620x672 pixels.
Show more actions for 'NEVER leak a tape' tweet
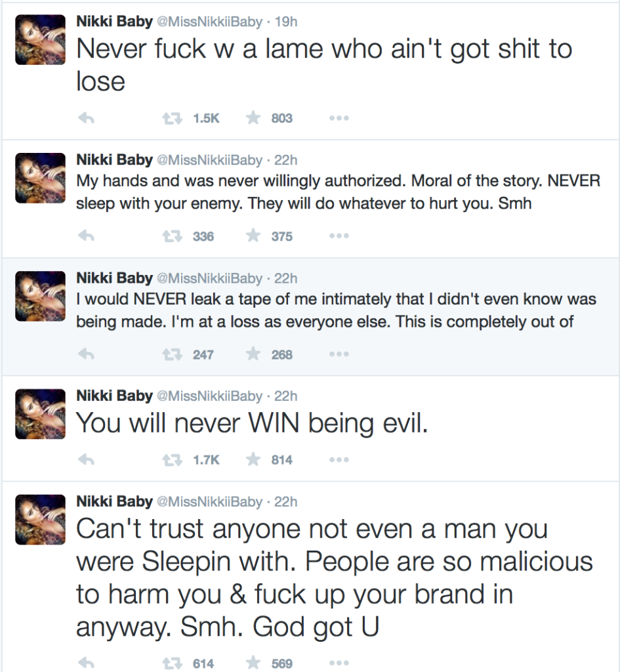pos(339,355)
